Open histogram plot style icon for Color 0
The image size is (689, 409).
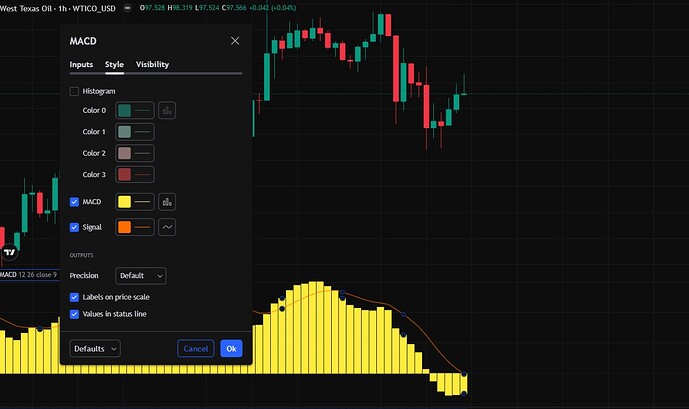coord(167,111)
